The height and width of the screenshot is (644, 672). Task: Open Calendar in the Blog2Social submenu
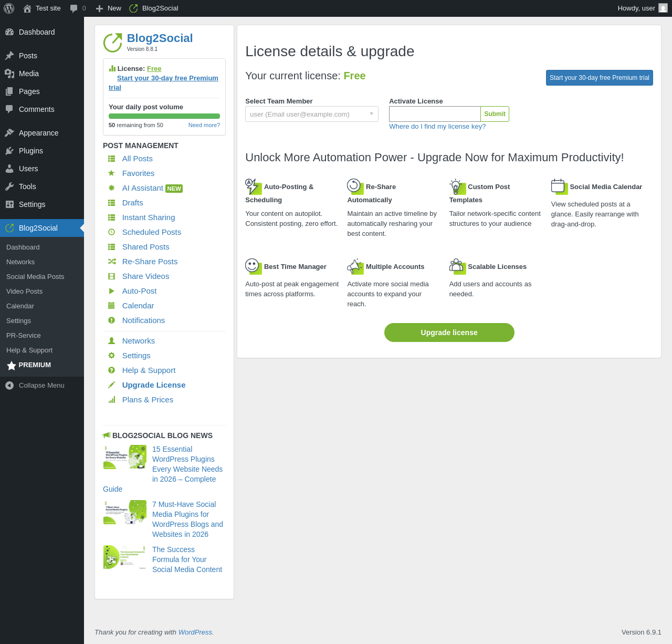20,306
